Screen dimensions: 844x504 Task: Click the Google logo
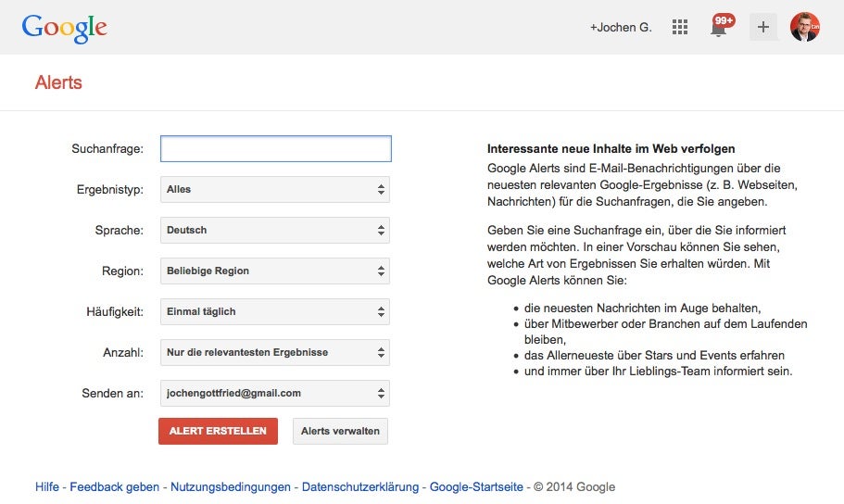(x=65, y=28)
